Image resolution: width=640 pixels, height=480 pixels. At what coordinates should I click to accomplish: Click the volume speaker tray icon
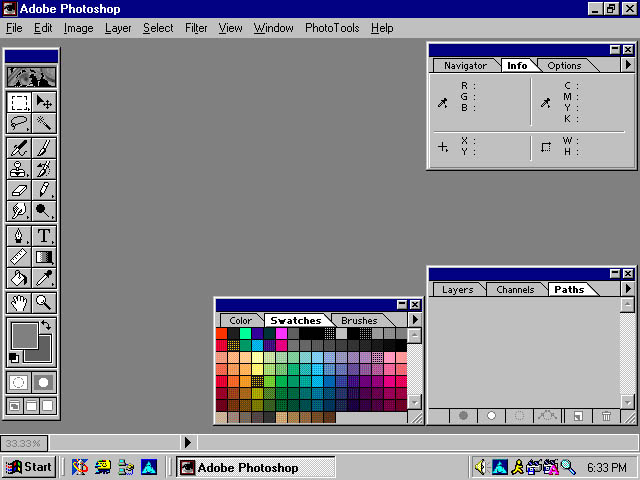point(481,467)
